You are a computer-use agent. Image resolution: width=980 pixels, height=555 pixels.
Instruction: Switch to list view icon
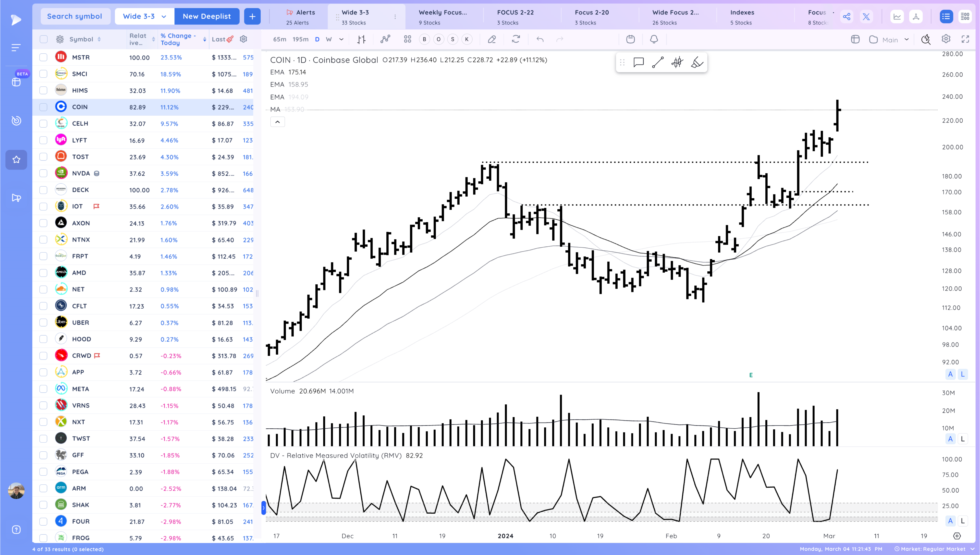(946, 16)
